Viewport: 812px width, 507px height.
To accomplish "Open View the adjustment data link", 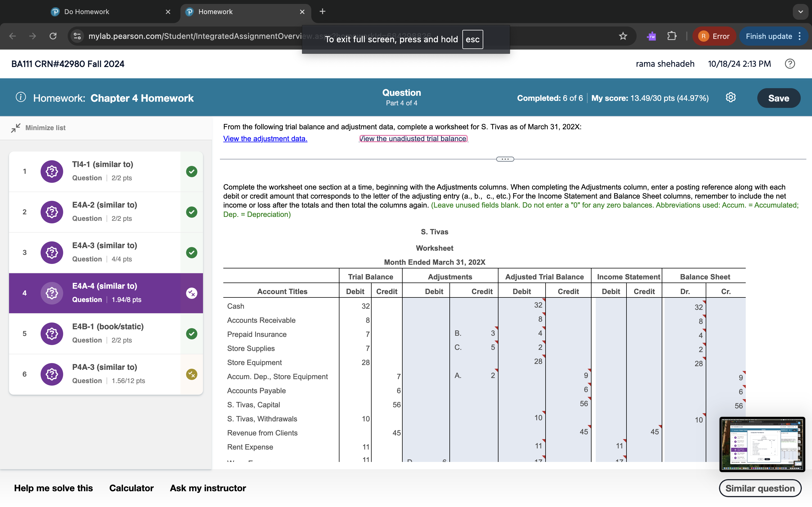I will (x=265, y=139).
